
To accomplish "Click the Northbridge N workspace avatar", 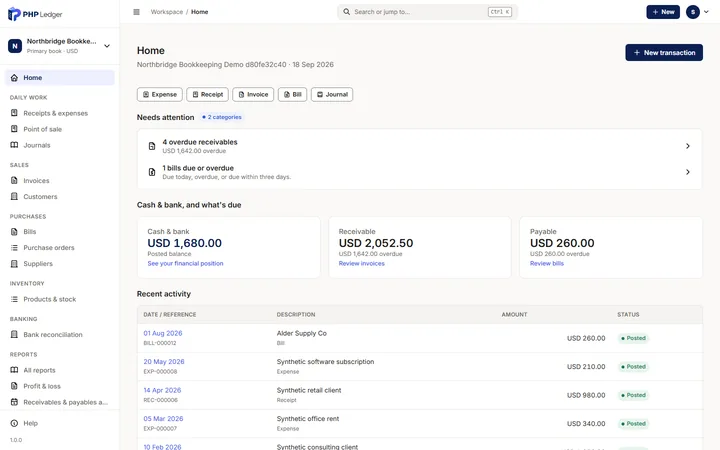I will point(15,46).
